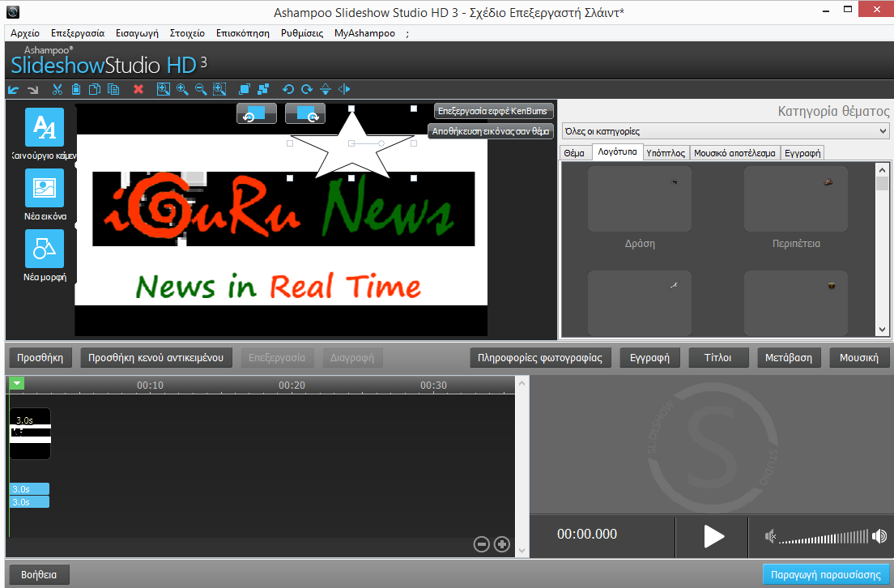Add new text with the AA icon
This screenshot has height=588, width=894.
45,127
